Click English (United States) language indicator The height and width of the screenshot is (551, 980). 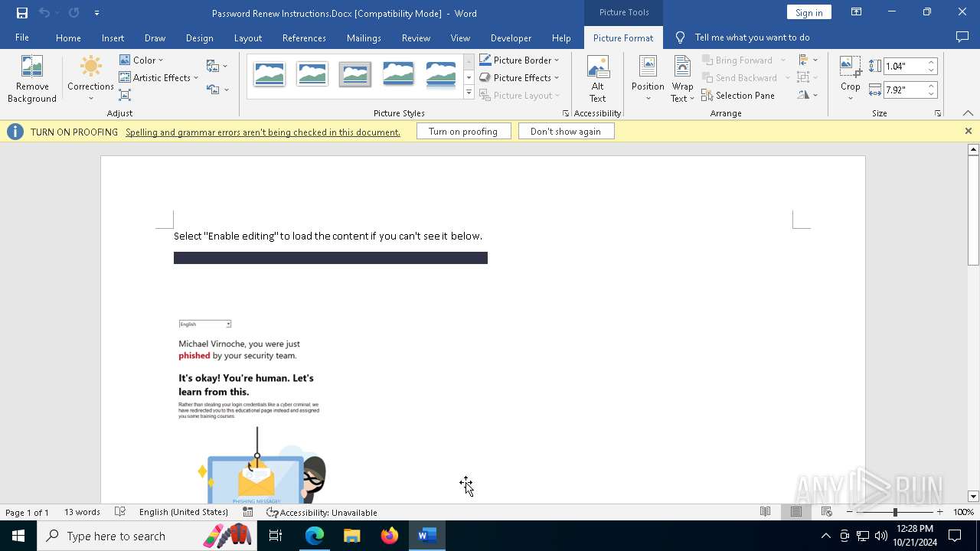click(184, 512)
